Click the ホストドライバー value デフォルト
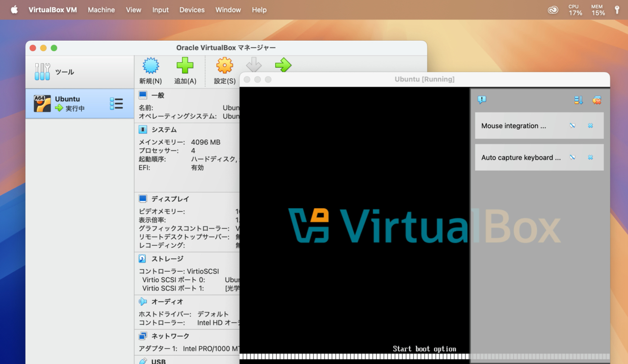 point(213,314)
